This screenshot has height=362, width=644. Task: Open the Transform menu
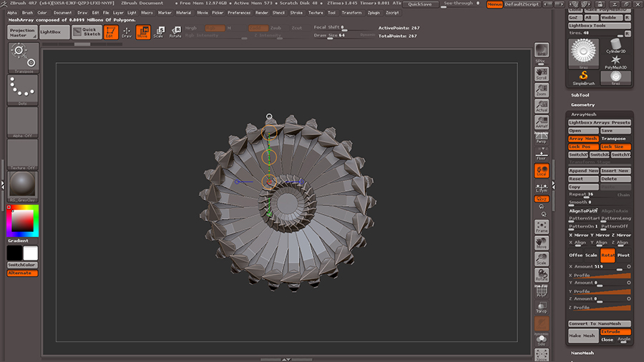(x=351, y=12)
